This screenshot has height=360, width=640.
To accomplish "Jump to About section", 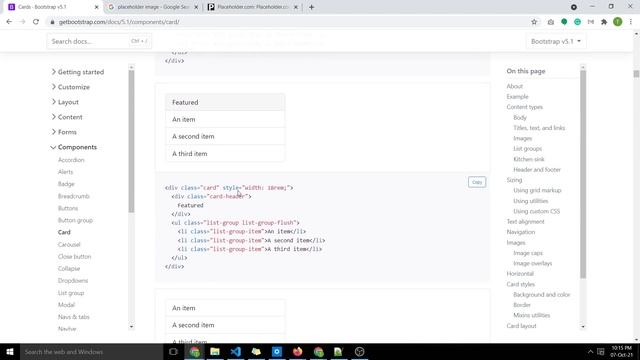I will click(514, 86).
